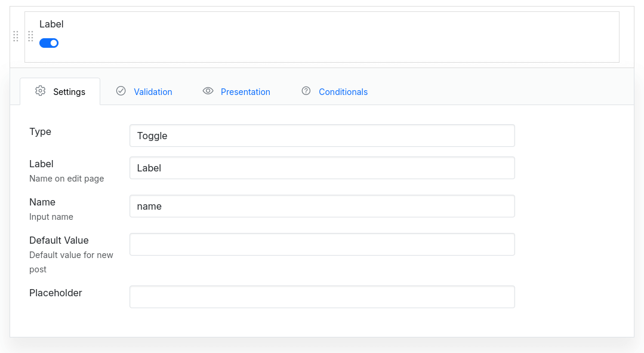Click the inner drag handle beside the toggle preview
This screenshot has height=353, width=644.
coord(30,36)
